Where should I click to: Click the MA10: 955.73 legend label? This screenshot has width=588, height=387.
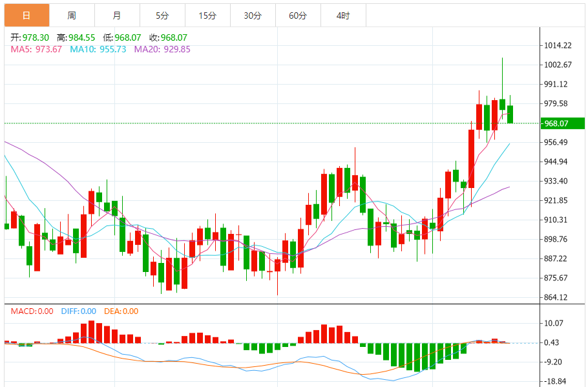pyautogui.click(x=98, y=49)
